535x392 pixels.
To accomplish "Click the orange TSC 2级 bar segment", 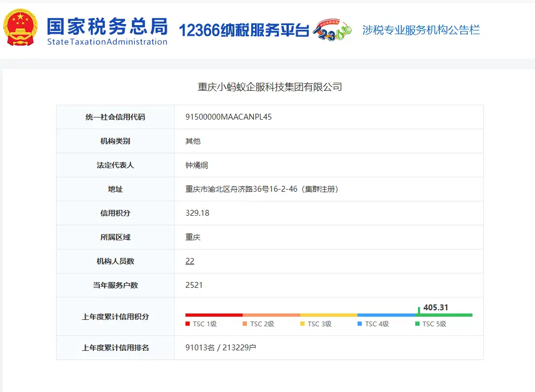I will [272, 315].
